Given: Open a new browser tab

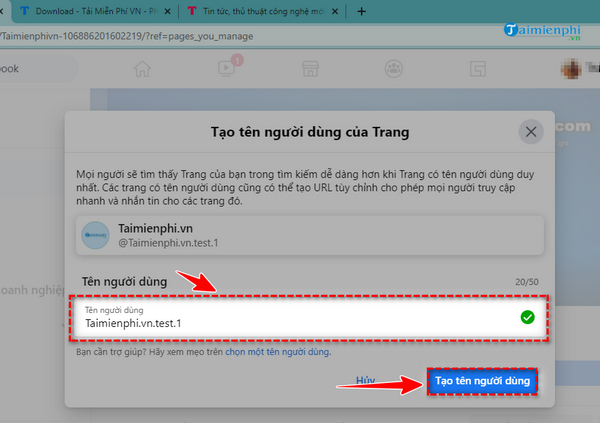Looking at the screenshot, I should point(361,11).
